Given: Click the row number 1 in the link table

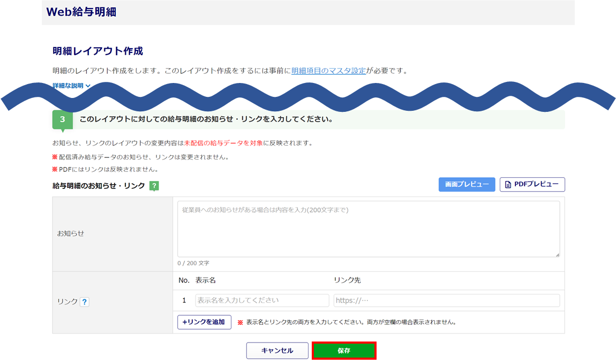Looking at the screenshot, I should pyautogui.click(x=184, y=300).
